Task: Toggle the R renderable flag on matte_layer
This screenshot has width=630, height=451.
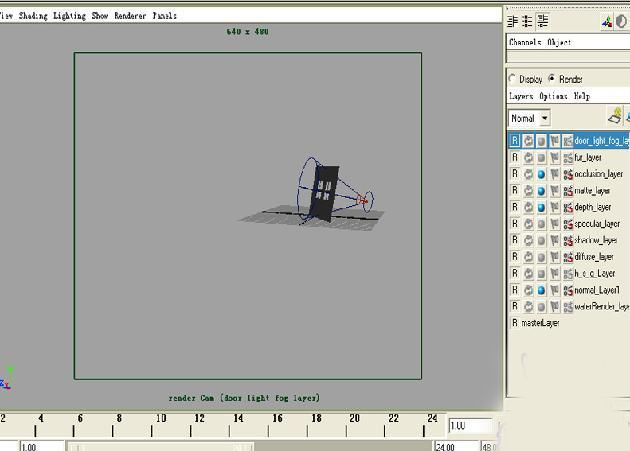Action: click(x=515, y=191)
